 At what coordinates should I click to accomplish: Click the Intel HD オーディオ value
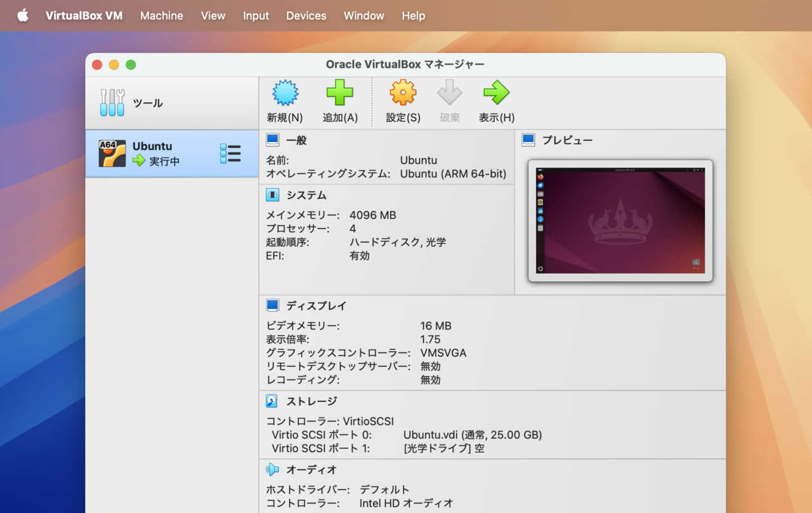coord(407,503)
